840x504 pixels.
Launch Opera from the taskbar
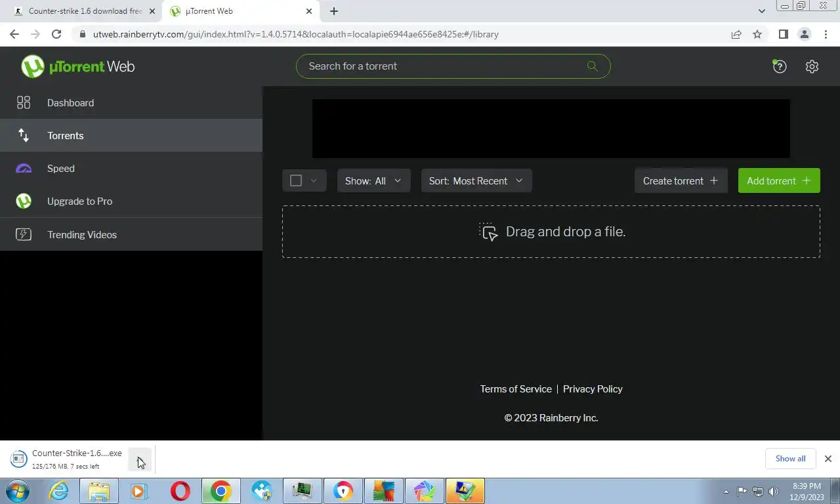point(180,491)
